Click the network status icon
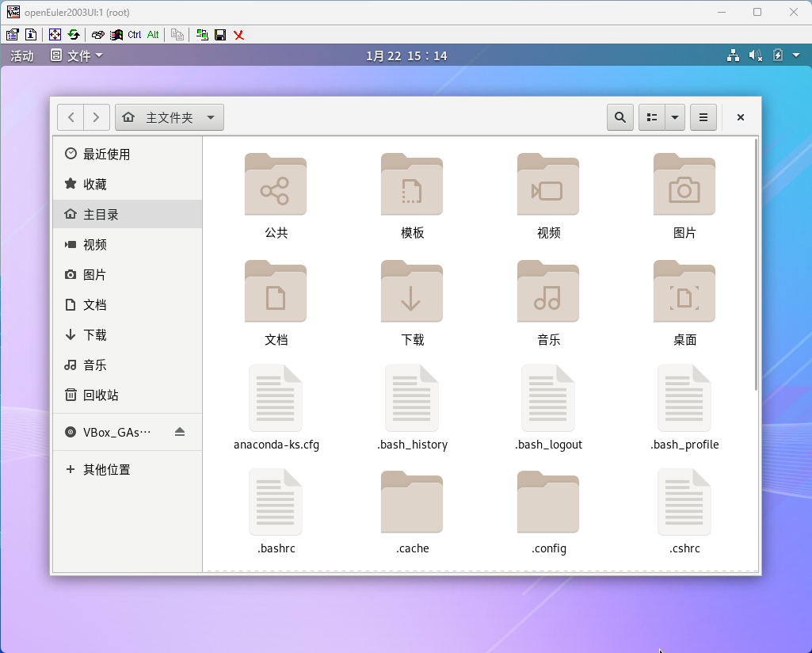Image resolution: width=812 pixels, height=653 pixels. [x=733, y=55]
